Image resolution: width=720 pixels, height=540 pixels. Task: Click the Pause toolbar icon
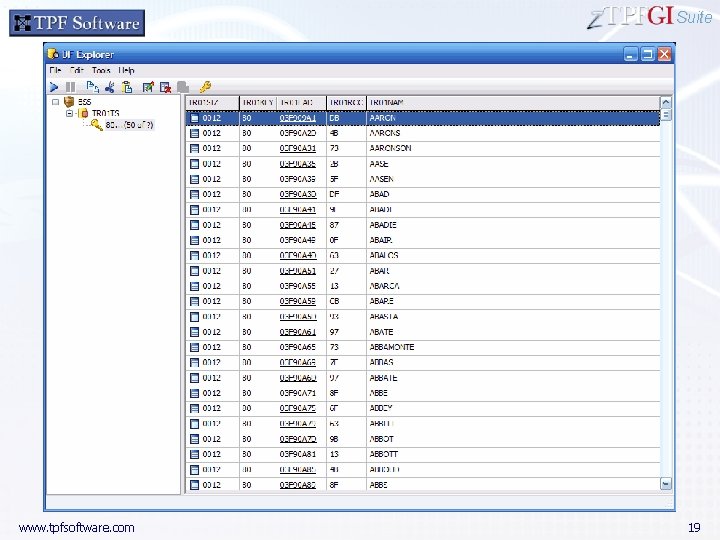point(70,87)
